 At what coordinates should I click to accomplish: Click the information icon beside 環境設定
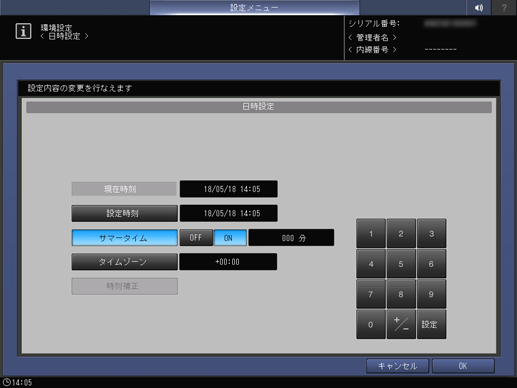coord(23,31)
